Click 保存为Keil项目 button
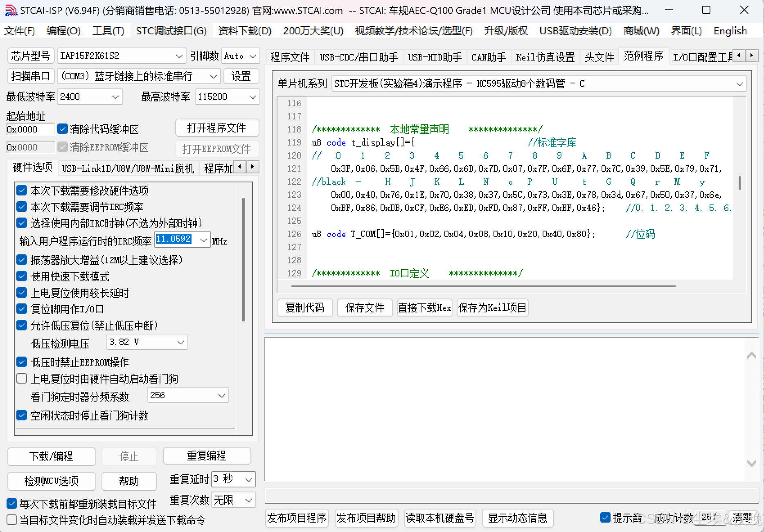The height and width of the screenshot is (532, 764). point(492,308)
